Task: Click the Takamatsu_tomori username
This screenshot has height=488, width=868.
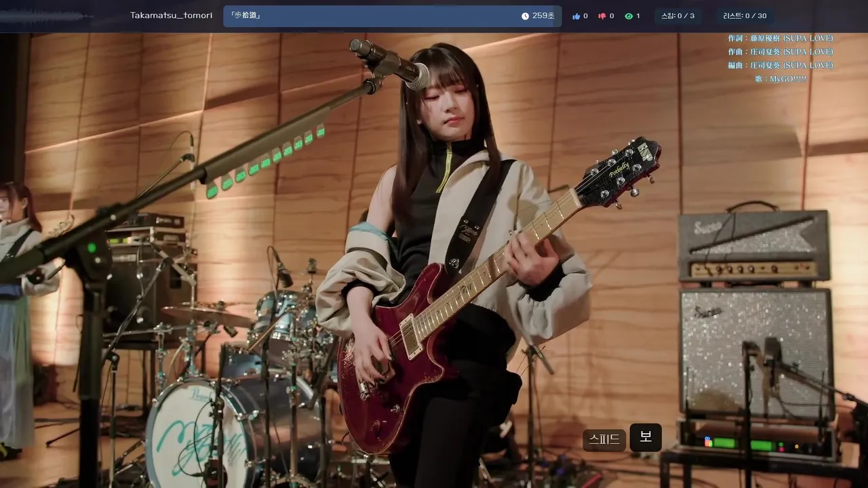Action: point(171,16)
